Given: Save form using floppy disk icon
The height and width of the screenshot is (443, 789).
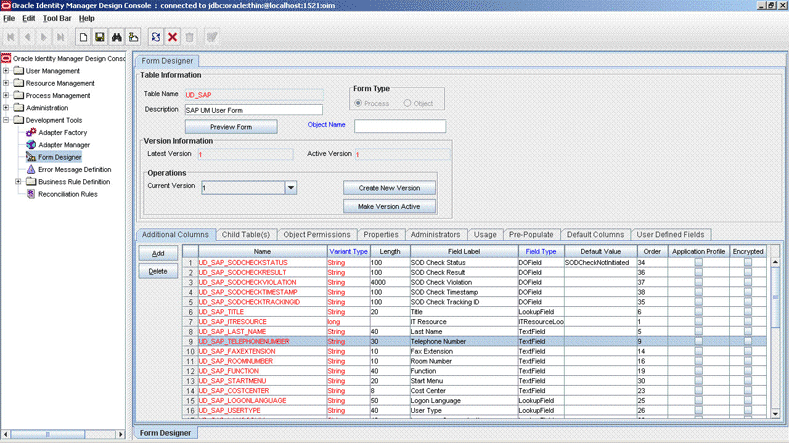Looking at the screenshot, I should 100,37.
